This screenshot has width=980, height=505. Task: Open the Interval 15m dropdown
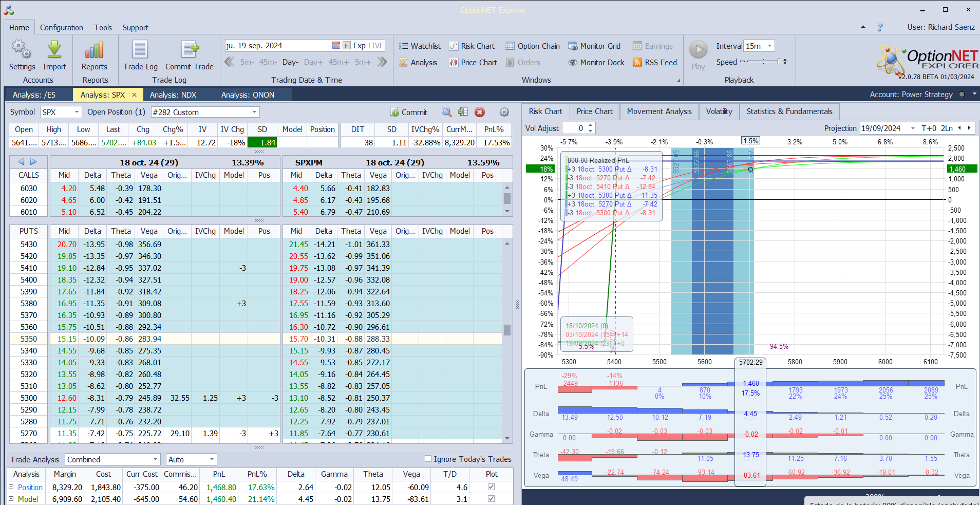tap(769, 46)
